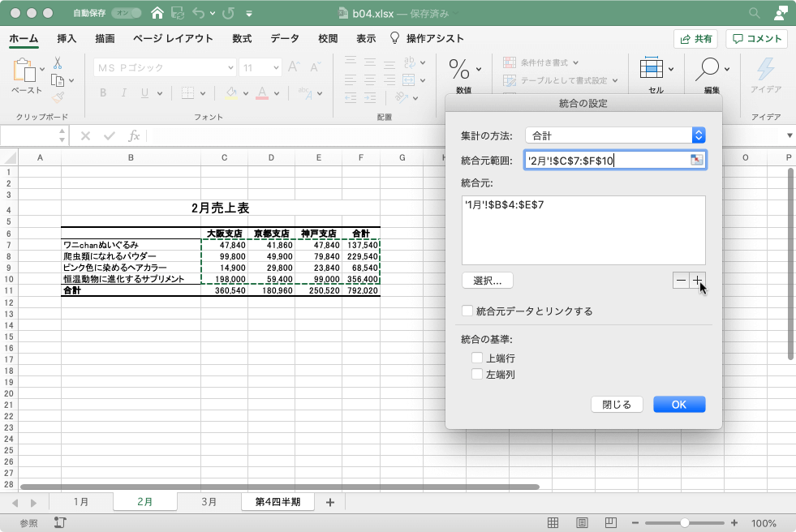Enable 統合元データとリンクする checkbox
796x532 pixels.
tap(467, 311)
